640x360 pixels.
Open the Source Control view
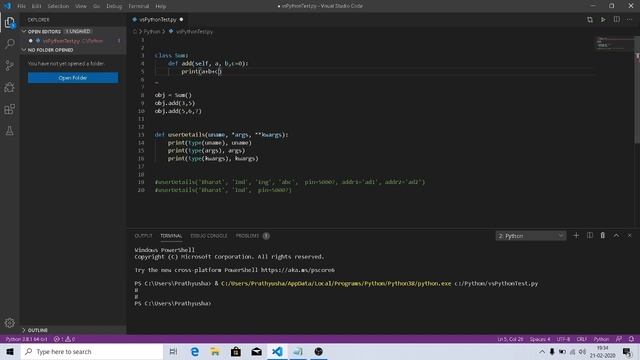coord(9,65)
